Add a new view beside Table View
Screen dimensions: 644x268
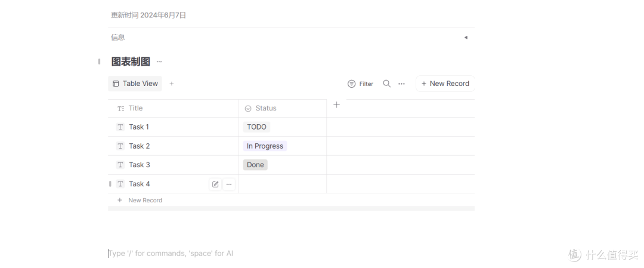click(x=172, y=84)
